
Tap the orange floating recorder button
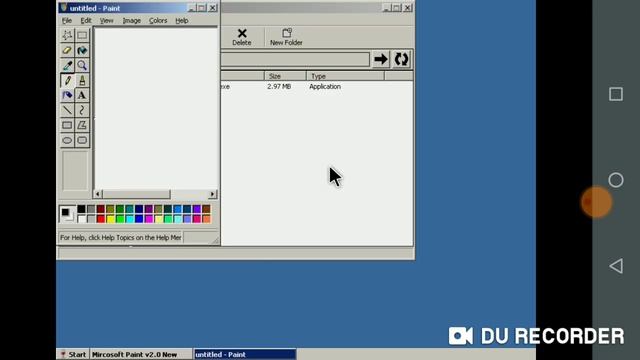tap(596, 202)
